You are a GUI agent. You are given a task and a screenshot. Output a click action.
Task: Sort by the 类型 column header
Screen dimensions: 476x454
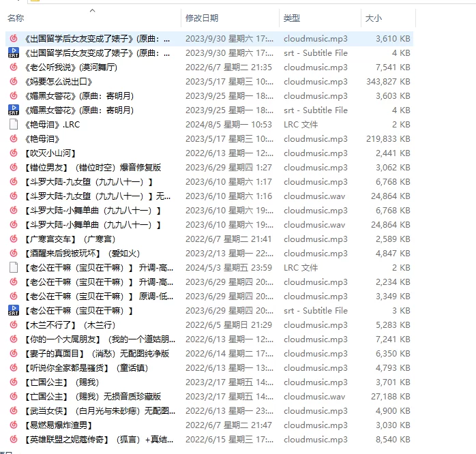[x=292, y=18]
